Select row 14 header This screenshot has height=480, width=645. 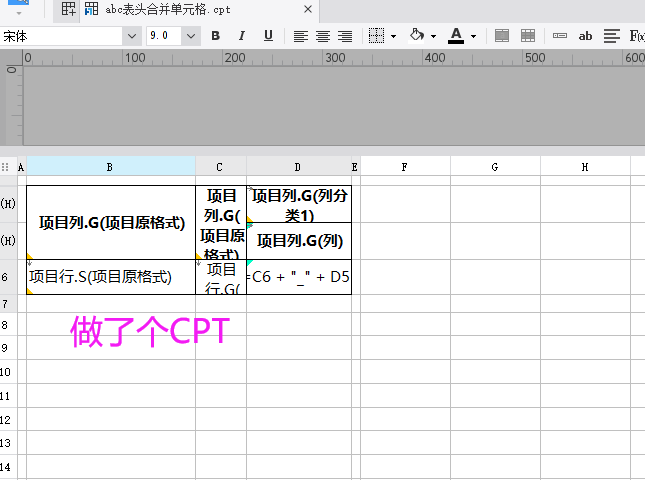(8, 467)
